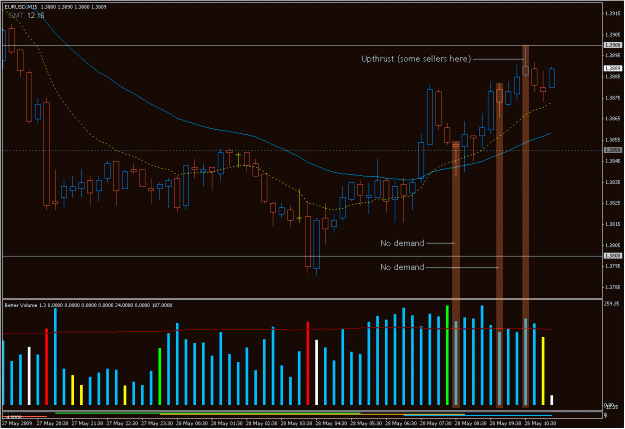Screen dimensions: 625x429
Task: Click the 1.3845 price scale value
Action: [612, 161]
